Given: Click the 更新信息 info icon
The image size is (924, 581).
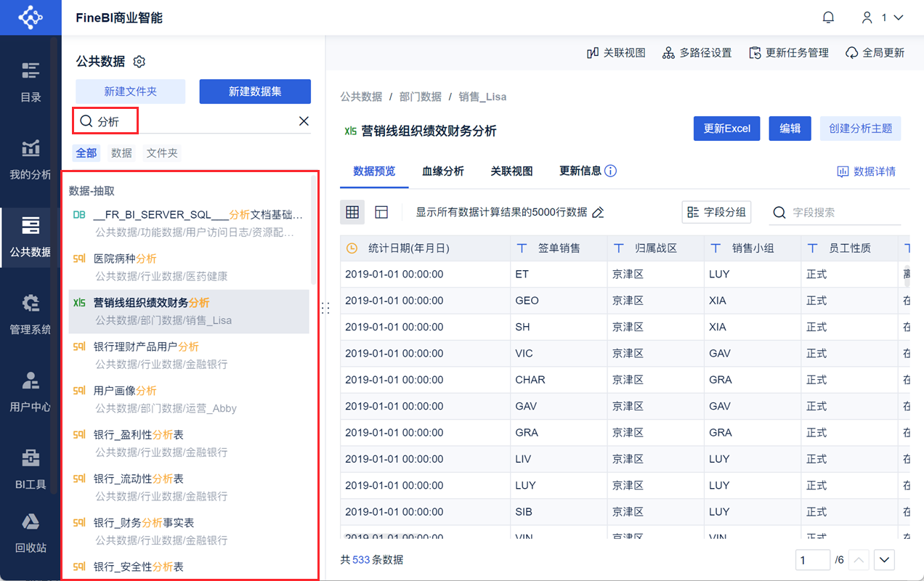Looking at the screenshot, I should (x=610, y=171).
